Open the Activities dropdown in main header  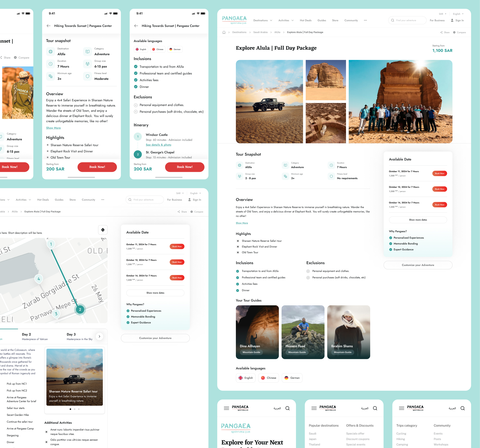(x=286, y=21)
